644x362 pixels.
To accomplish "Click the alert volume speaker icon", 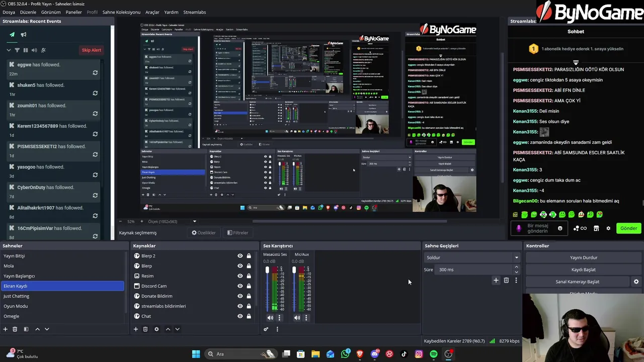I will pos(34,50).
